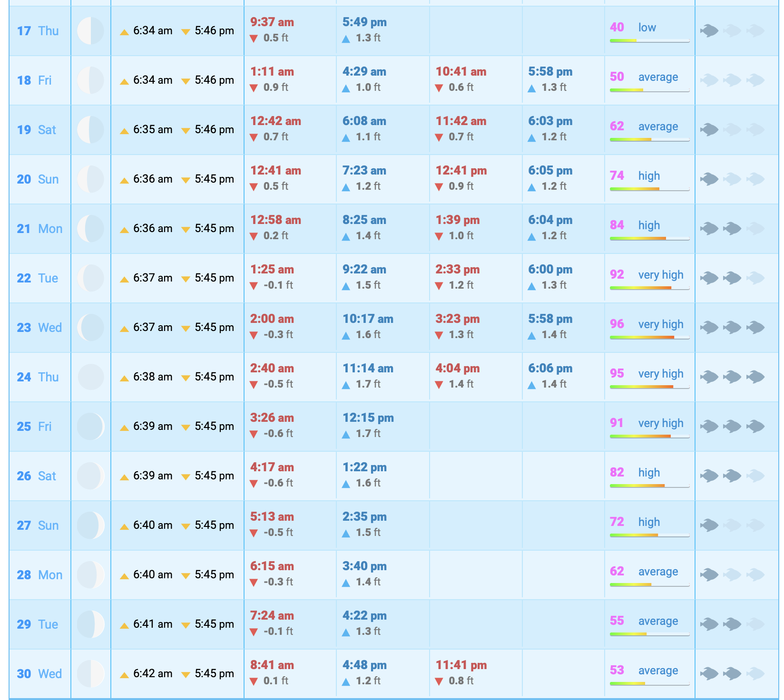
Task: Click the moon phase icon for 24 Thu
Action: (x=90, y=377)
